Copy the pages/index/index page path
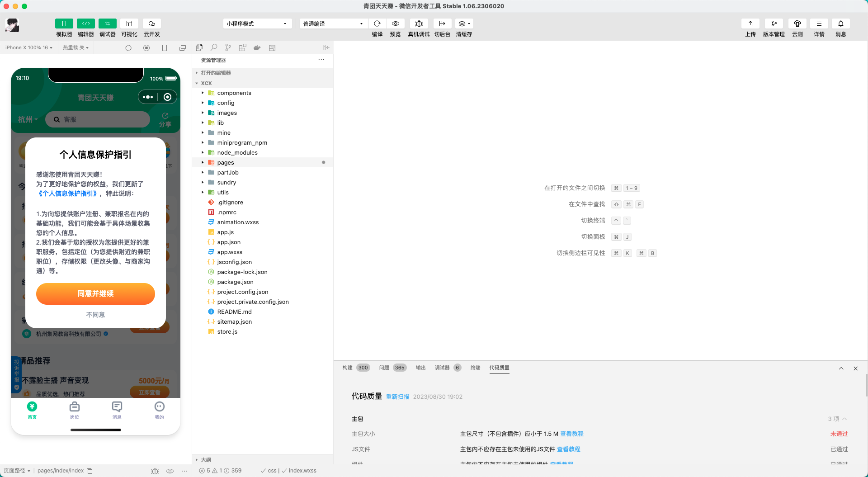Image resolution: width=868 pixels, height=477 pixels. click(90, 471)
